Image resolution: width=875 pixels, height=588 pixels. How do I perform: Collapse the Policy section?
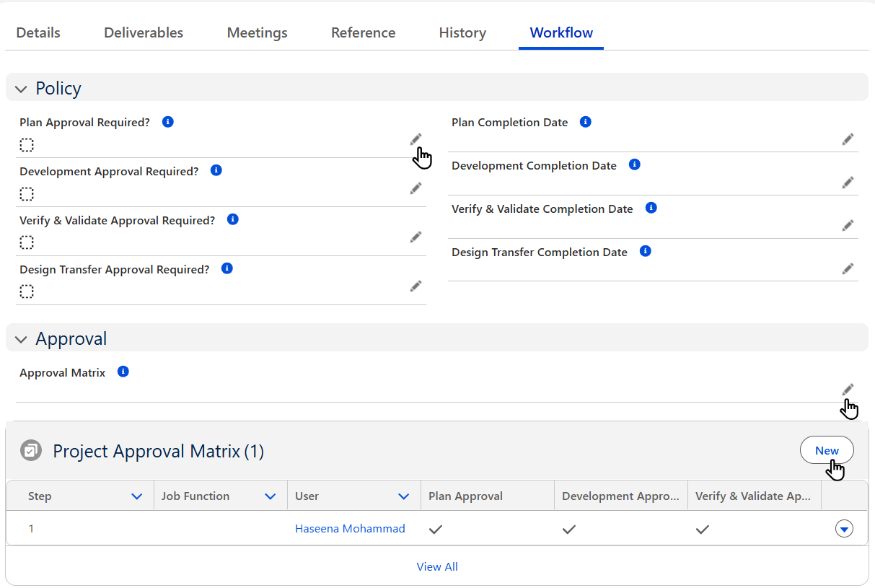point(21,88)
